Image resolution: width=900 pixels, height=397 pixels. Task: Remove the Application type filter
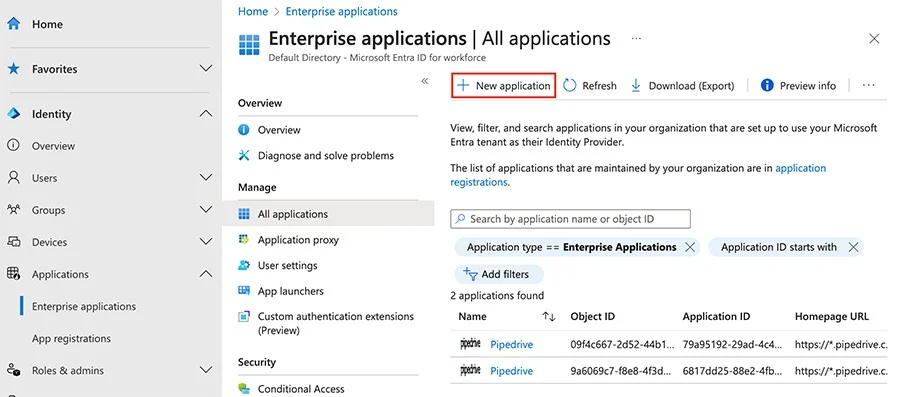click(690, 247)
